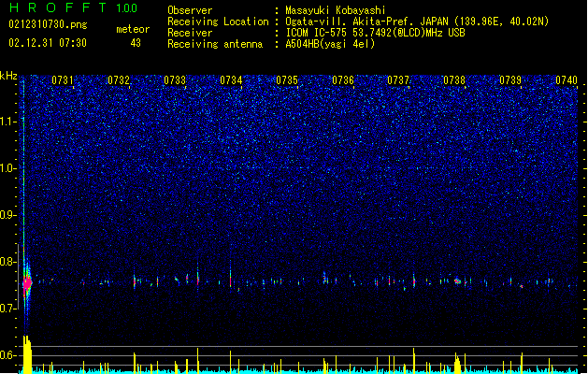Click the date stamp 02.12.31 07:30
Viewport: 588px width, 374px height.
click(48, 43)
